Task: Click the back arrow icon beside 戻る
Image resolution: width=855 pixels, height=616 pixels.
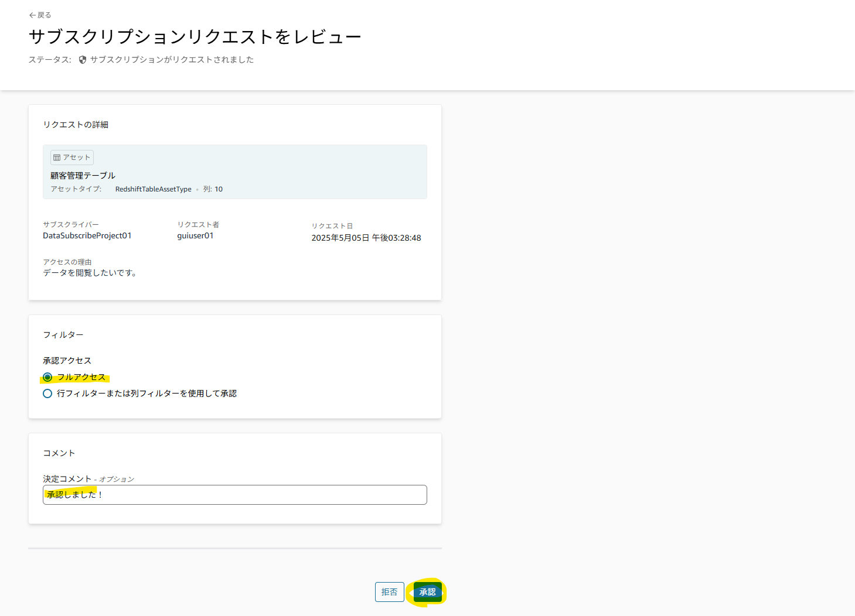Action: pos(32,15)
